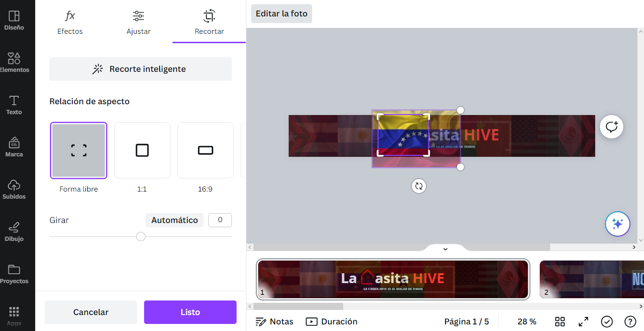This screenshot has height=331, width=644.
Task: Click the Relación de aspecto heading
Action: click(x=89, y=101)
